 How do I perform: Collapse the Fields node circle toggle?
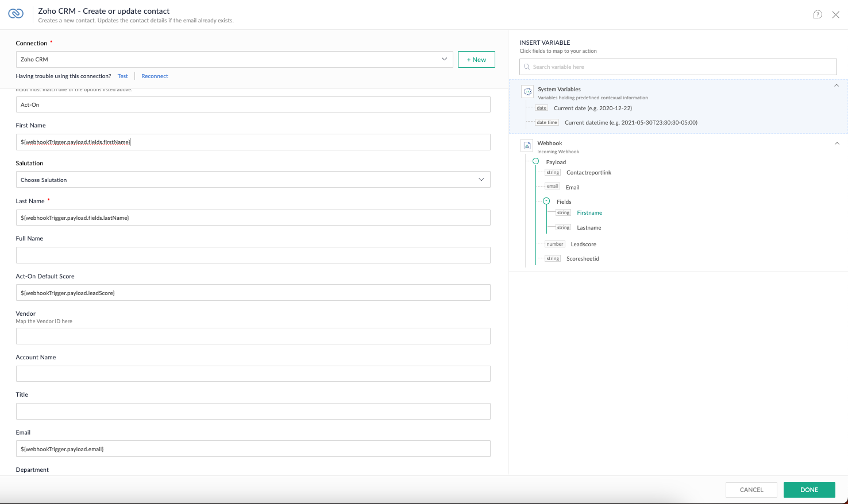[x=546, y=201]
